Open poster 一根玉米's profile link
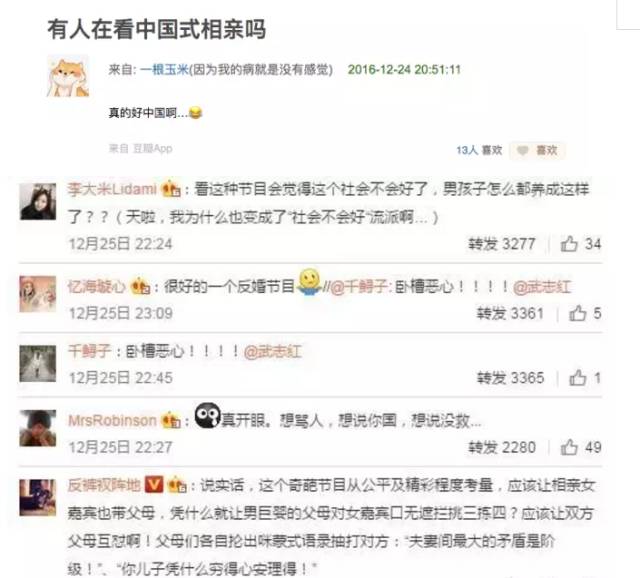Image resolution: width=640 pixels, height=578 pixels. coord(164,69)
